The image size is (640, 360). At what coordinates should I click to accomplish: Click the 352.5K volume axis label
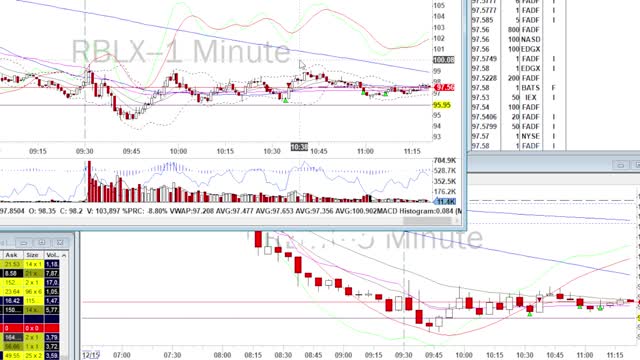pos(444,181)
